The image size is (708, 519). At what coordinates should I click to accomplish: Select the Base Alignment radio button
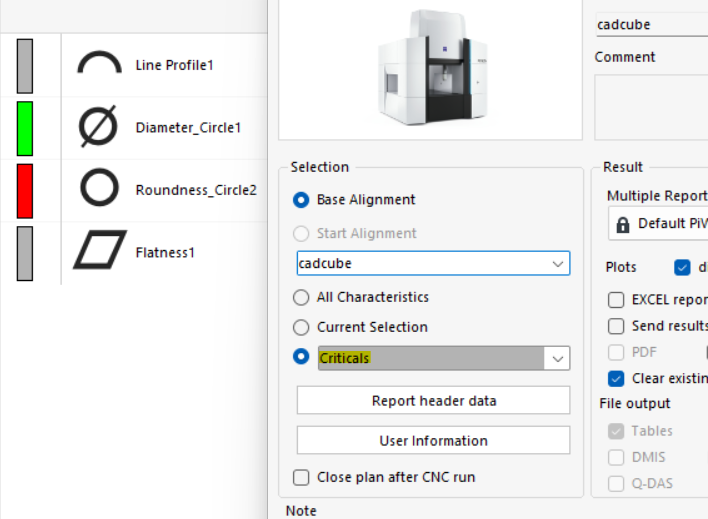click(x=301, y=200)
